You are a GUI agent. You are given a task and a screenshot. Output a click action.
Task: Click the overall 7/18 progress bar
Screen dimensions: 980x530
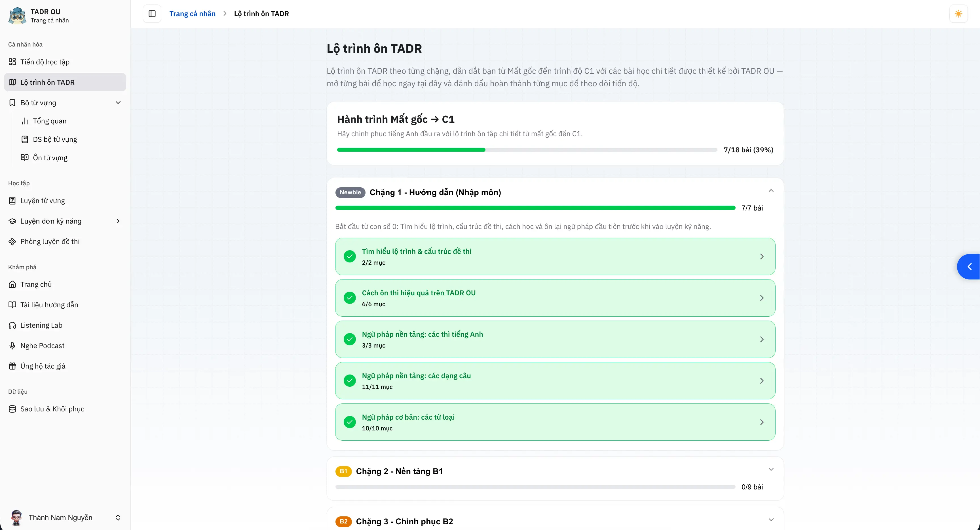pyautogui.click(x=527, y=150)
